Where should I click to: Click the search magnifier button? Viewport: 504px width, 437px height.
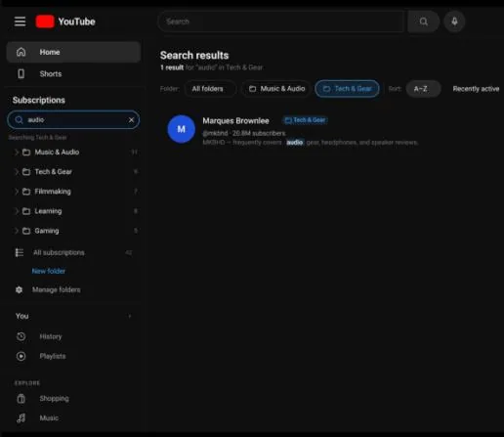point(423,22)
